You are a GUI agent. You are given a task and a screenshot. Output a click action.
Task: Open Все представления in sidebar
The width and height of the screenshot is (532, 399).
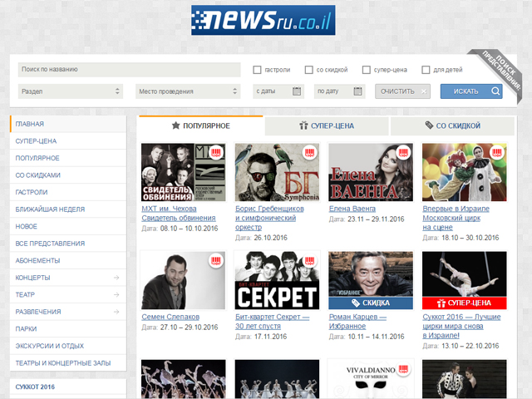point(68,244)
